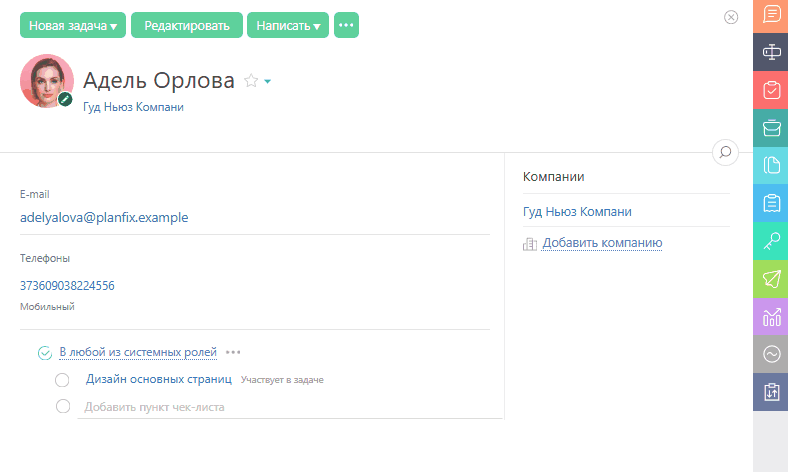Viewport: 788px width, 472px height.
Task: Close the contact card with the X
Action: (x=731, y=17)
